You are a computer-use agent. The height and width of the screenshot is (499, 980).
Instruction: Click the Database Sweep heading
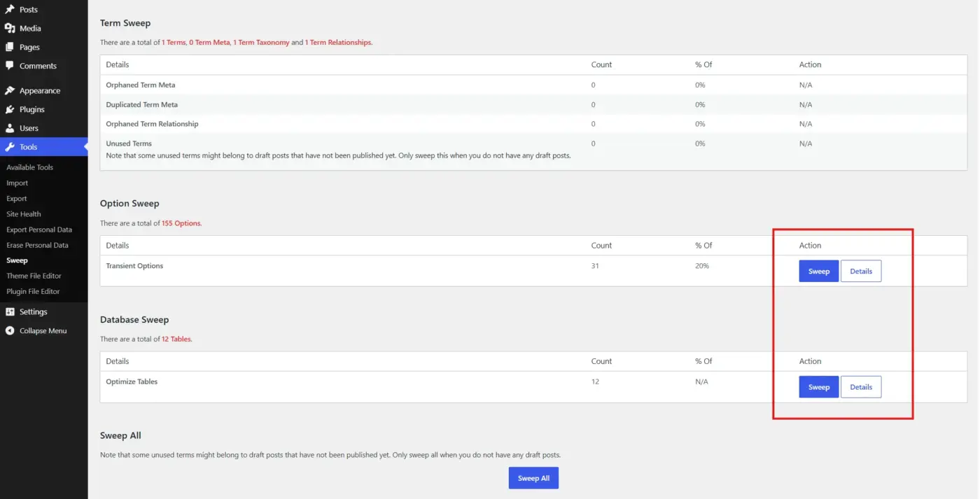134,320
